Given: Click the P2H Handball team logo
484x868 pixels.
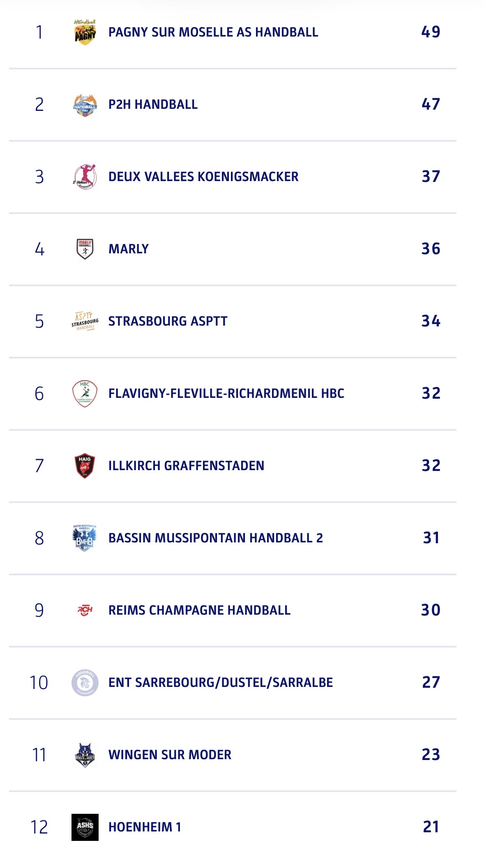Looking at the screenshot, I should 85,105.
